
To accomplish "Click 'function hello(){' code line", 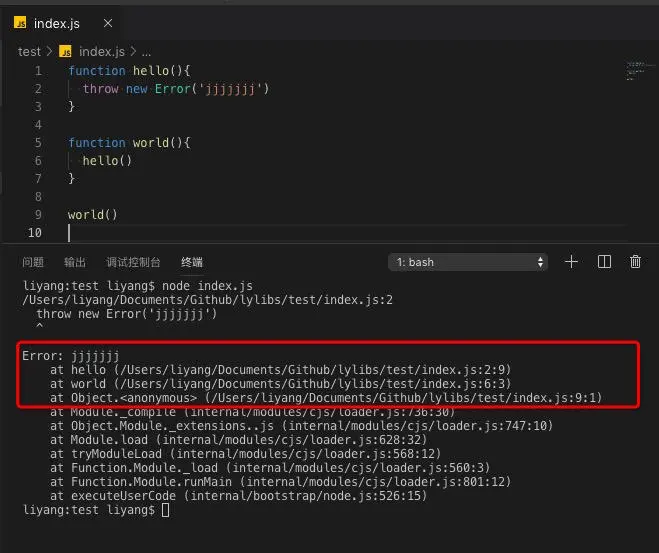I will [129, 71].
